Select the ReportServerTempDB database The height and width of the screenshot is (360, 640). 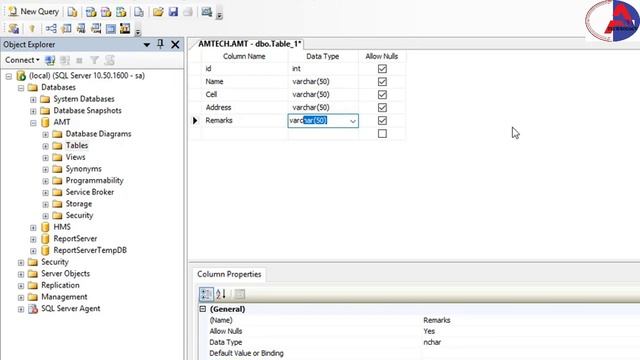coord(90,250)
